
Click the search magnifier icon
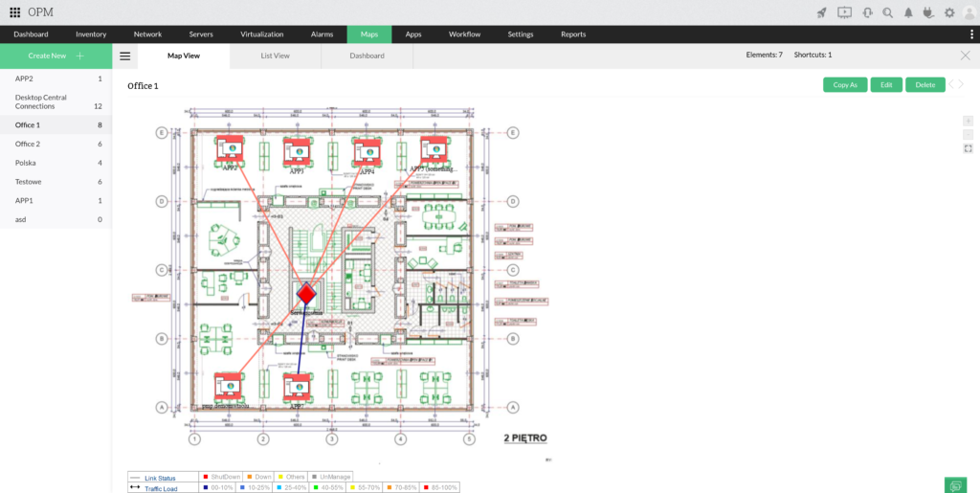coord(888,12)
